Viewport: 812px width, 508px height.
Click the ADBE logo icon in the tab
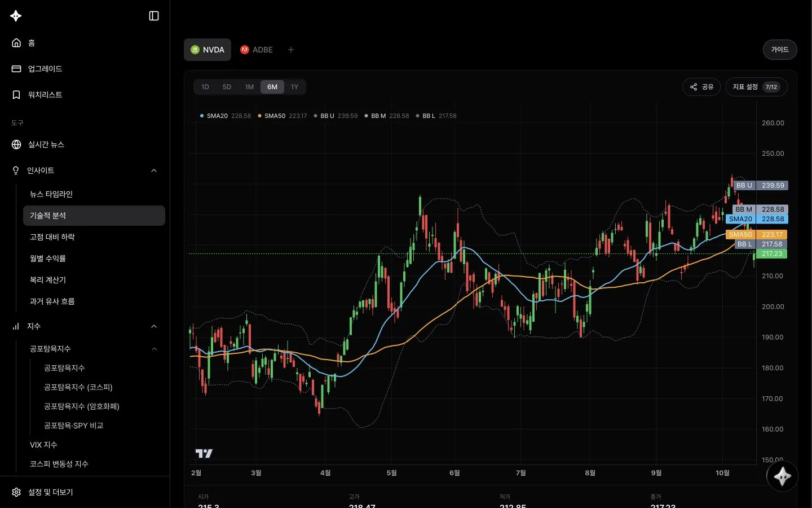(245, 50)
